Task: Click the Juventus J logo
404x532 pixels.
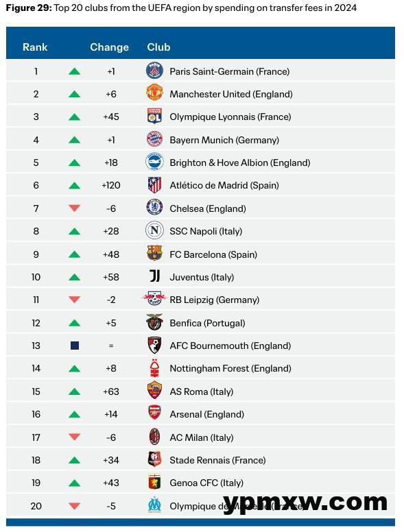Action: click(x=155, y=276)
